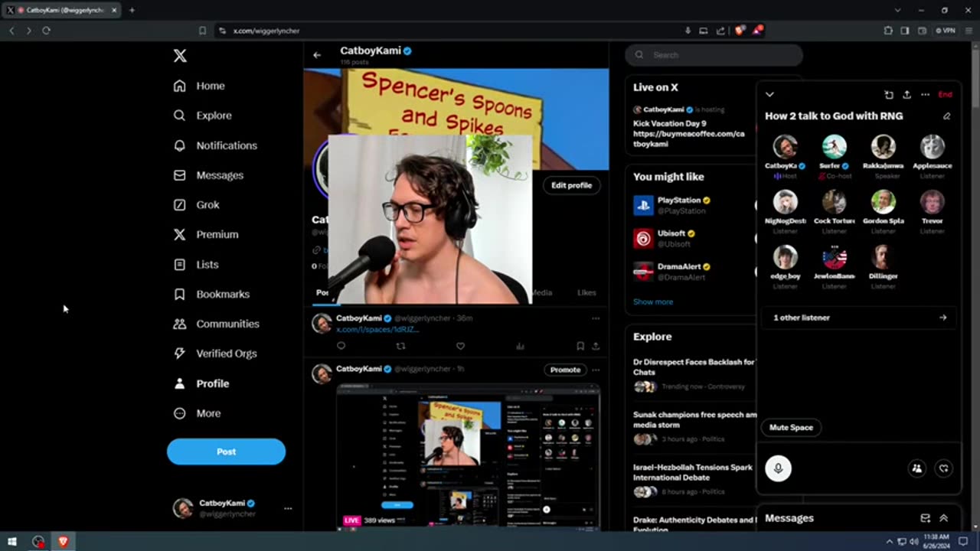
Task: Reply to the 36m spaces post
Action: coord(341,346)
